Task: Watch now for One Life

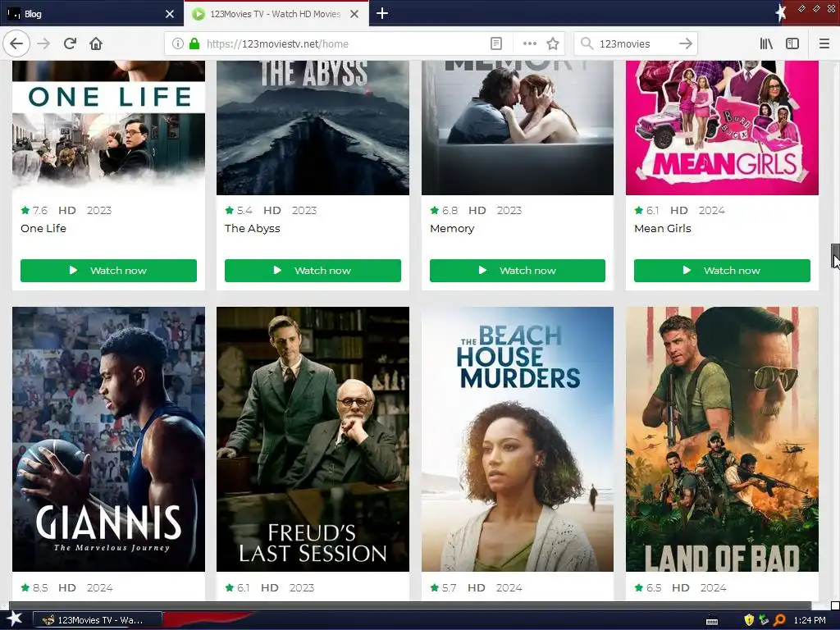Action: point(108,271)
